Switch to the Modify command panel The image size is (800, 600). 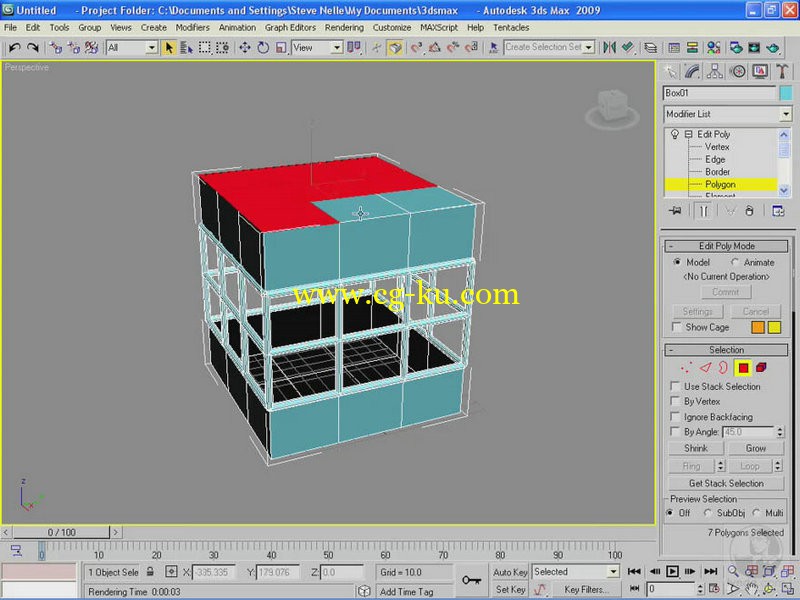(692, 71)
